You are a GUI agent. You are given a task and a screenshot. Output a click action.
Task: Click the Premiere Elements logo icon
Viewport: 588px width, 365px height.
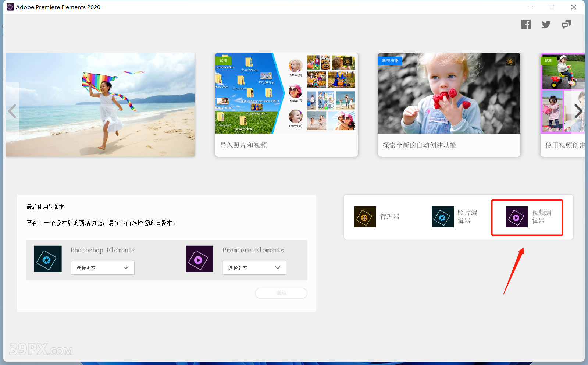coord(199,259)
